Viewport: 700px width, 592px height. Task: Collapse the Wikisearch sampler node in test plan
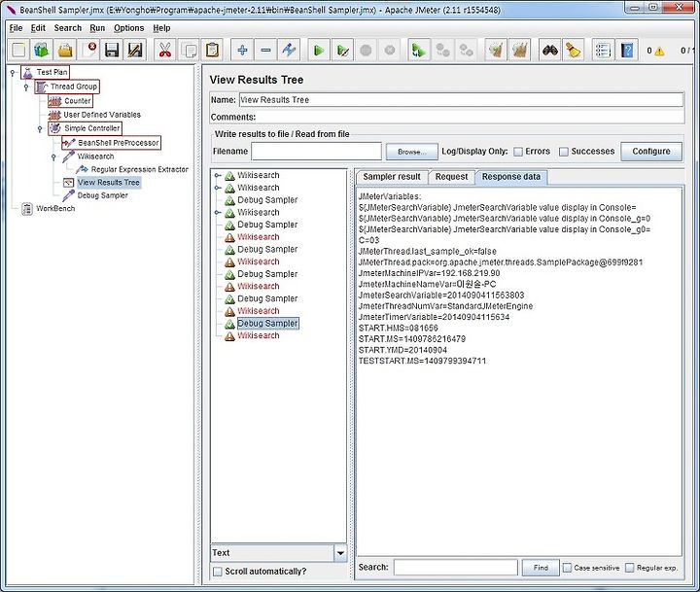tap(53, 157)
